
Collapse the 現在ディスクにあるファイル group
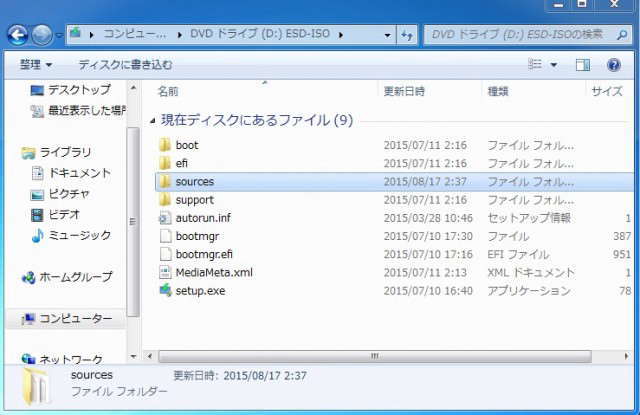[x=153, y=120]
